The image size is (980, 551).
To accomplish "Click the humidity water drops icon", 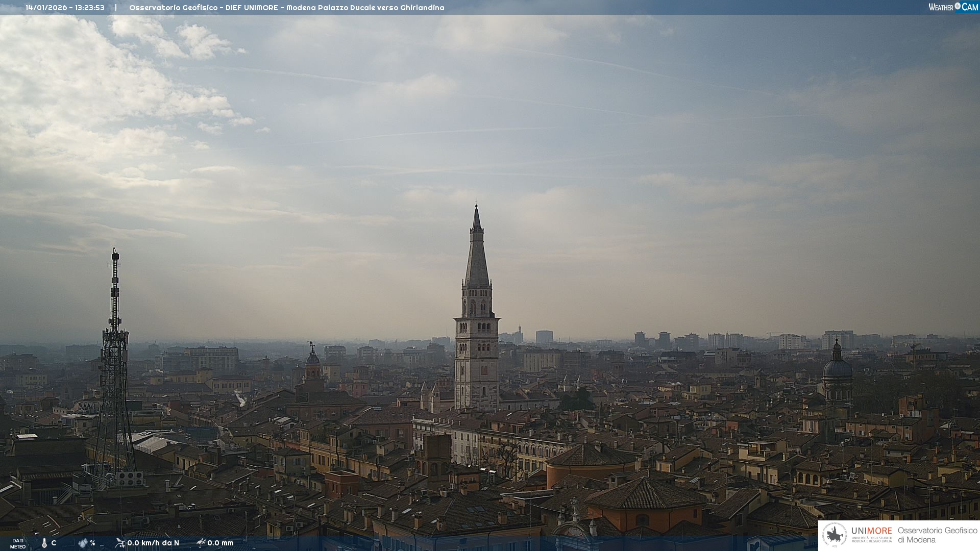I will click(x=83, y=543).
